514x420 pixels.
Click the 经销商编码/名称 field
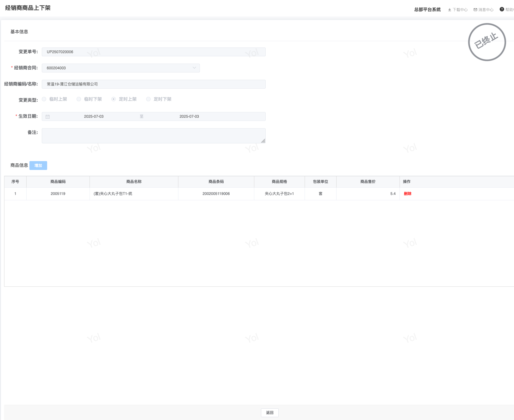click(x=154, y=84)
